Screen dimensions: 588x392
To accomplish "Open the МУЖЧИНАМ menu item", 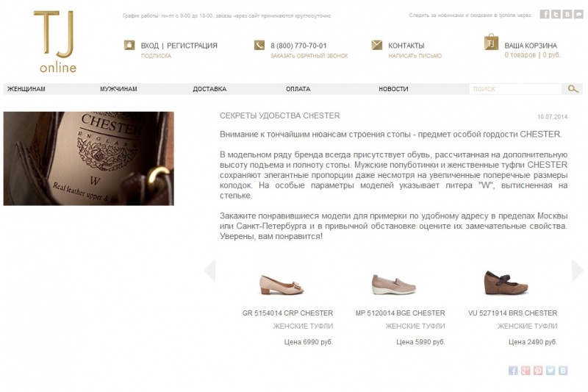I will tap(118, 89).
